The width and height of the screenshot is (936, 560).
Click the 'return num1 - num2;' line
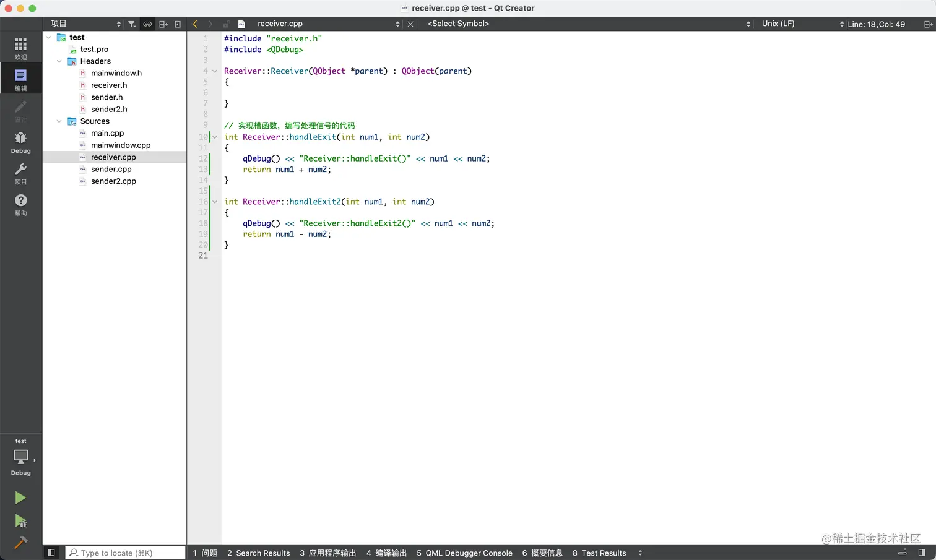(x=287, y=235)
